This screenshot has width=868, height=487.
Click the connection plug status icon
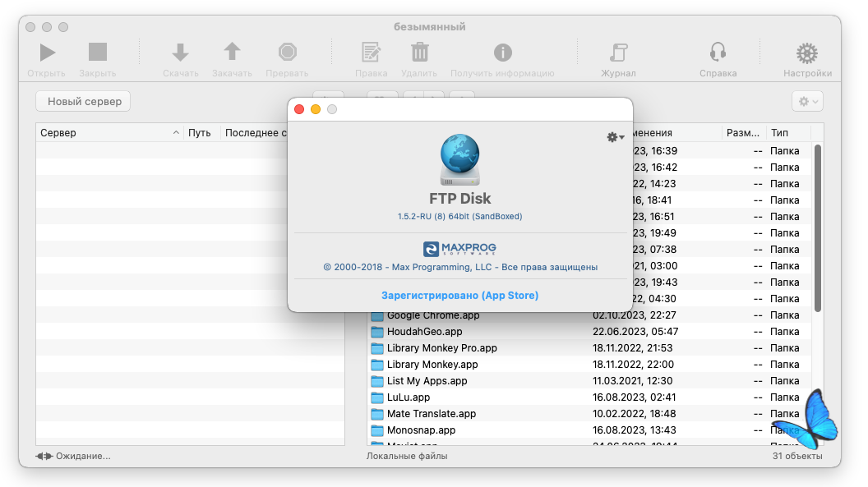tap(44, 456)
